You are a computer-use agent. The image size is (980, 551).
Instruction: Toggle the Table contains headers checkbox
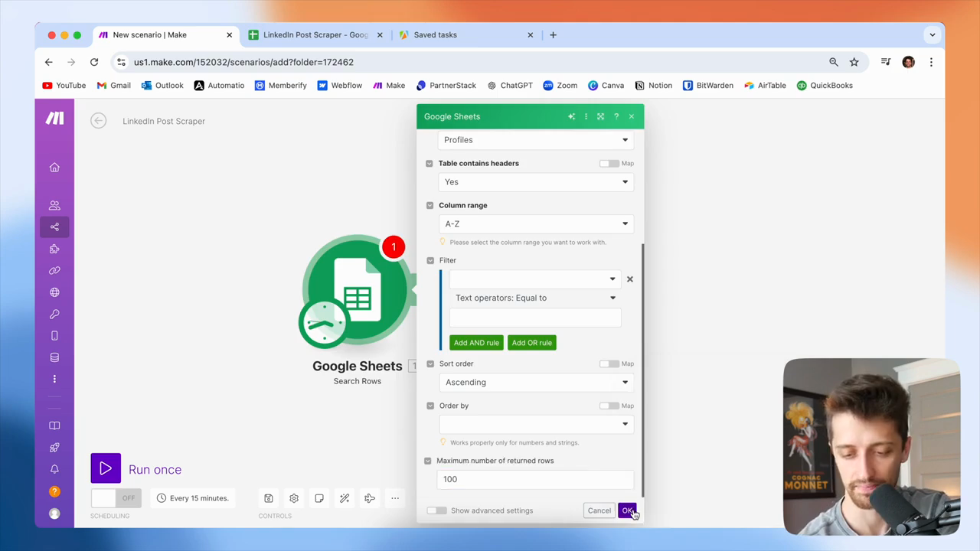click(x=430, y=163)
